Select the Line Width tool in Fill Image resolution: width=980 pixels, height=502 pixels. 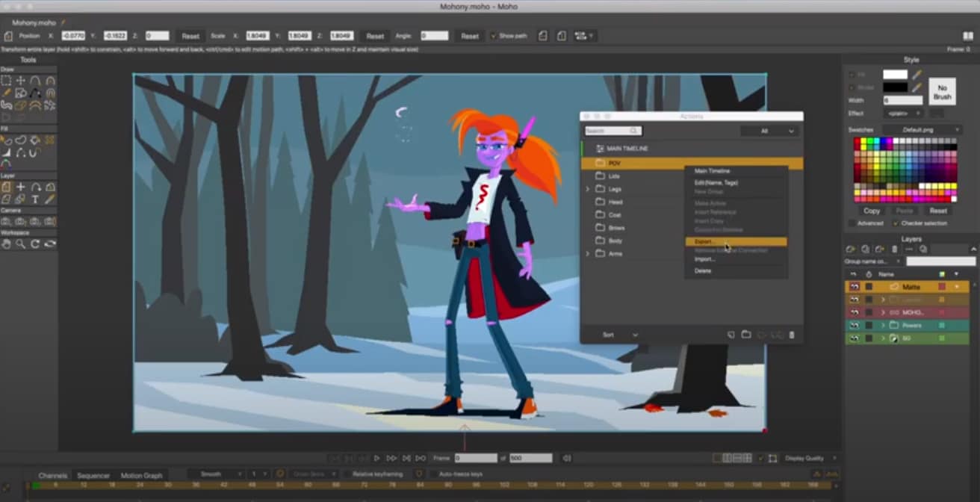(6, 152)
